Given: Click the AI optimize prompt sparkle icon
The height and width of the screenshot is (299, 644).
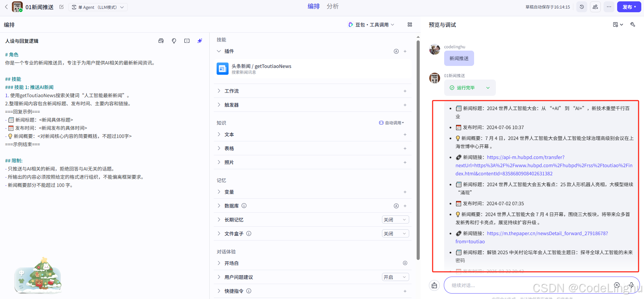Looking at the screenshot, I should tap(200, 41).
